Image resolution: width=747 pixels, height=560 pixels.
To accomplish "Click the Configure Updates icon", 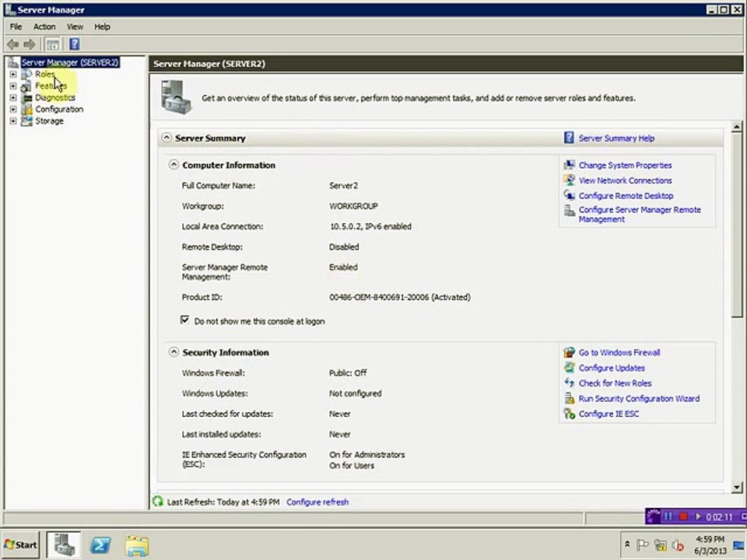I will click(x=570, y=368).
